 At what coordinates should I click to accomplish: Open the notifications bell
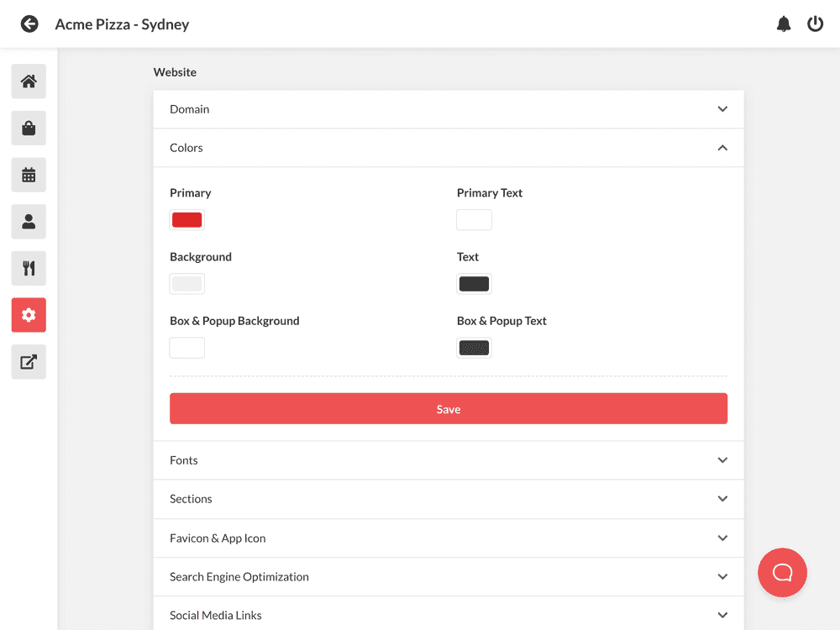(x=784, y=24)
